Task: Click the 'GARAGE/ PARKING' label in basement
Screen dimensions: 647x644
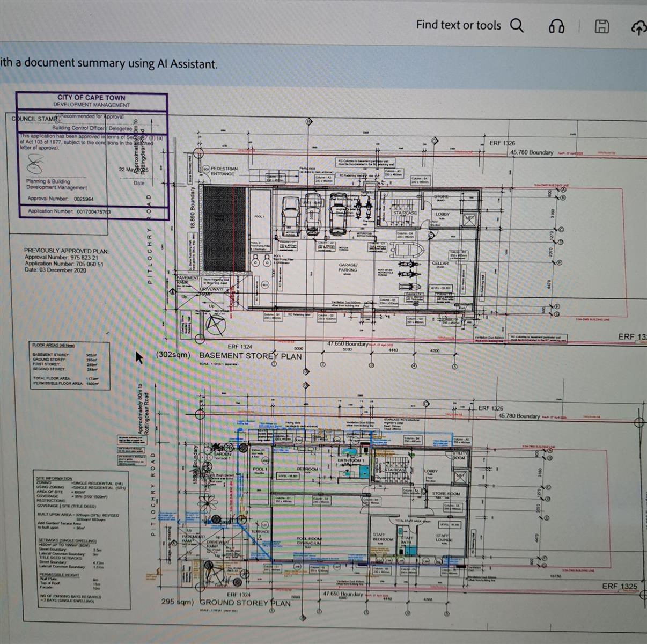Action: (x=348, y=268)
